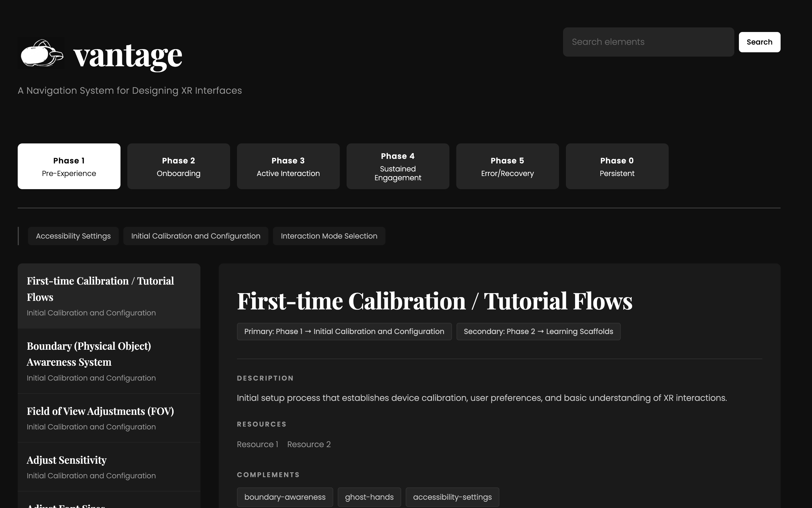Open the Adjust Sensitivity list item

pyautogui.click(x=109, y=467)
